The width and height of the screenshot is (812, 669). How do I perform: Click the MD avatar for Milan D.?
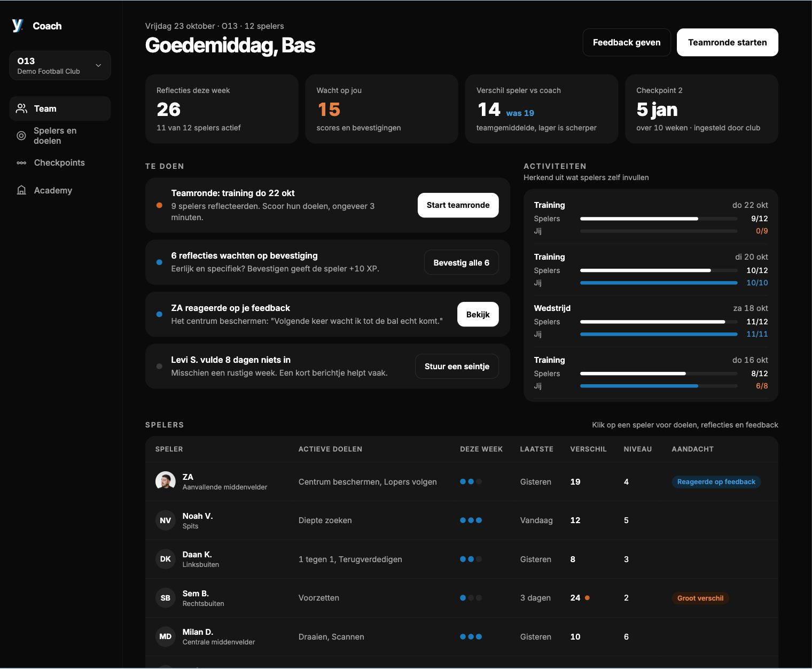click(166, 636)
